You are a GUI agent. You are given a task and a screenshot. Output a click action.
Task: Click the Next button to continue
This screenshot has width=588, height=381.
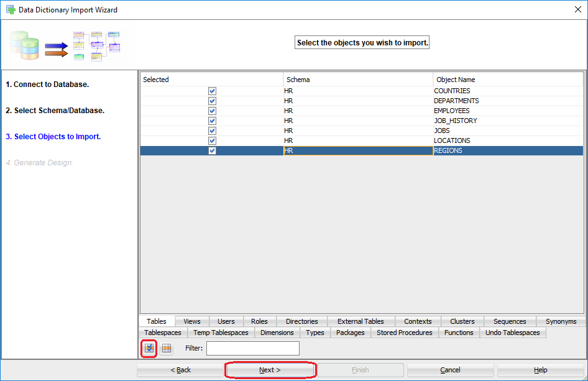pos(270,370)
